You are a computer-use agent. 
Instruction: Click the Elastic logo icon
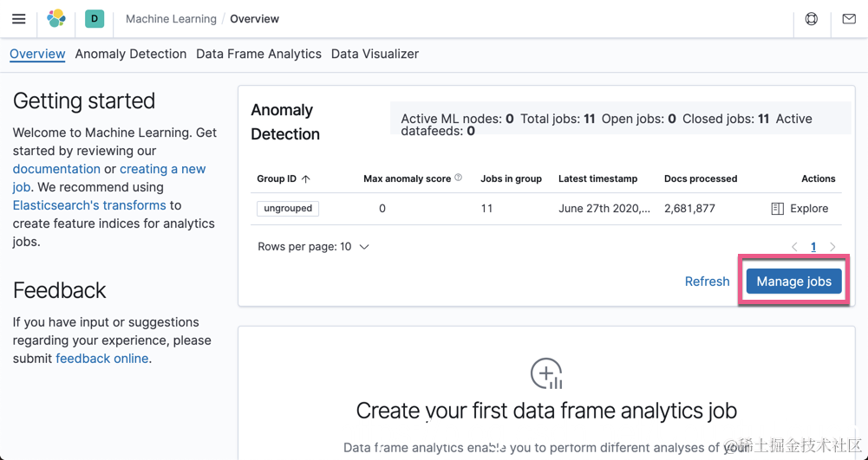tap(56, 18)
